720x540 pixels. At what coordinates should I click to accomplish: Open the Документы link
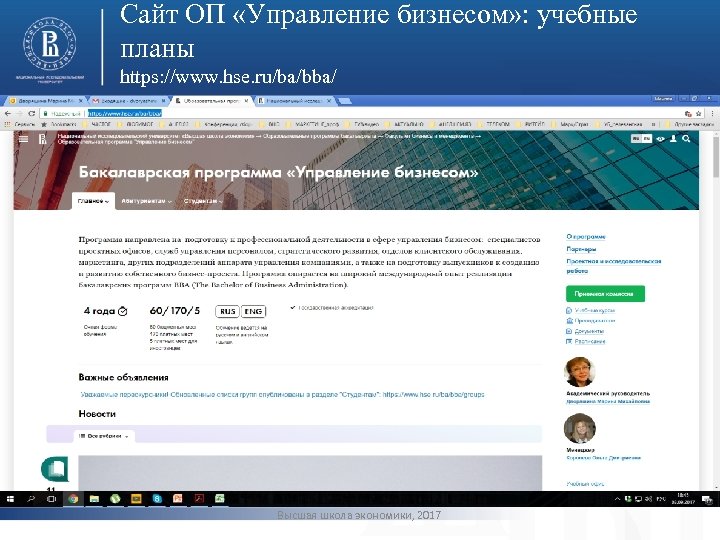tap(589, 331)
